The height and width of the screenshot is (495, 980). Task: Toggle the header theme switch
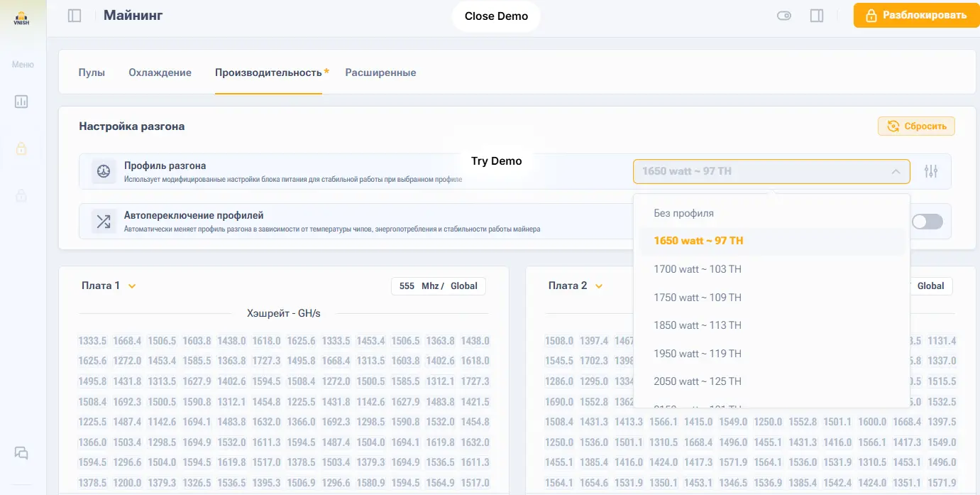click(x=784, y=16)
